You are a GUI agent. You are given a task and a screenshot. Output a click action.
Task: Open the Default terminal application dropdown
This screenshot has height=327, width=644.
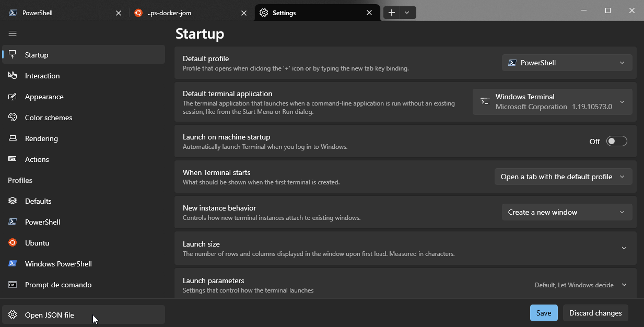[552, 102]
